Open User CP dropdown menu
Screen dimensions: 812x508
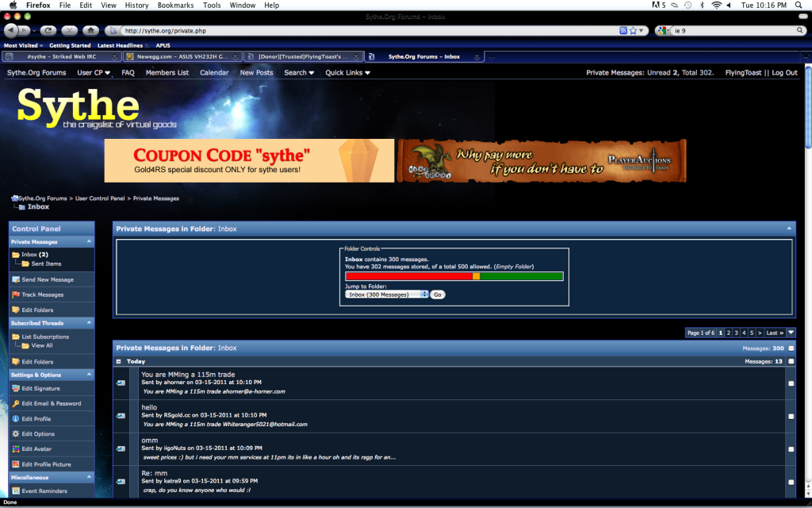[x=94, y=72]
